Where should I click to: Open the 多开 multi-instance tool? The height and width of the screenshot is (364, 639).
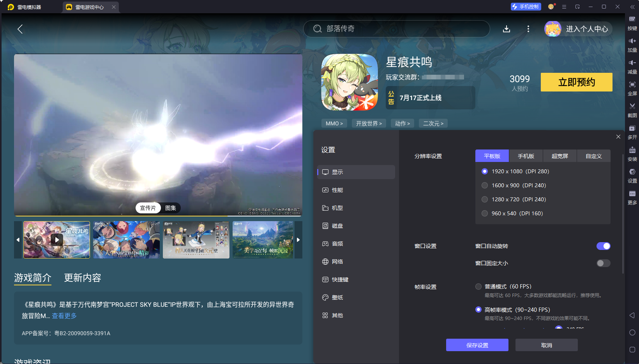[x=632, y=132]
